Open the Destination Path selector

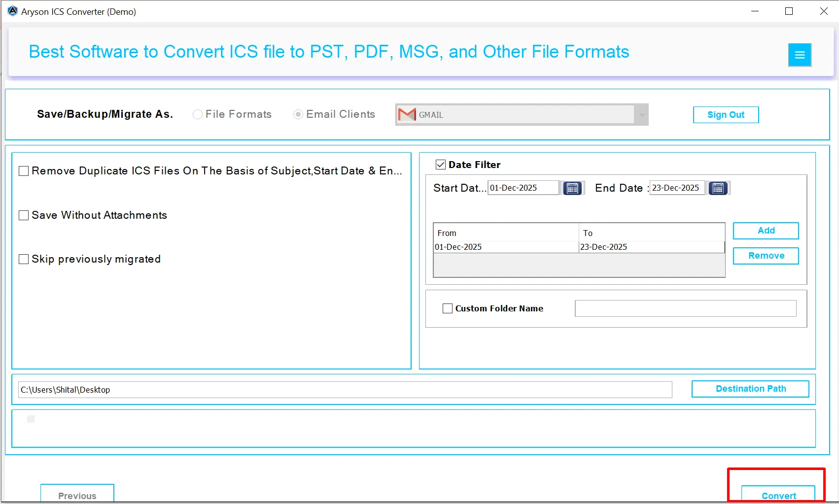pyautogui.click(x=750, y=389)
